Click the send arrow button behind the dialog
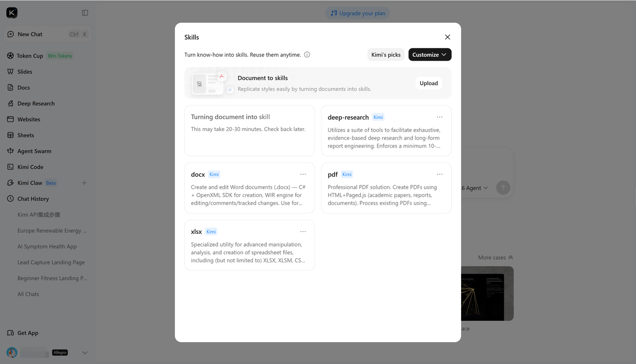The image size is (636, 364). click(x=503, y=188)
